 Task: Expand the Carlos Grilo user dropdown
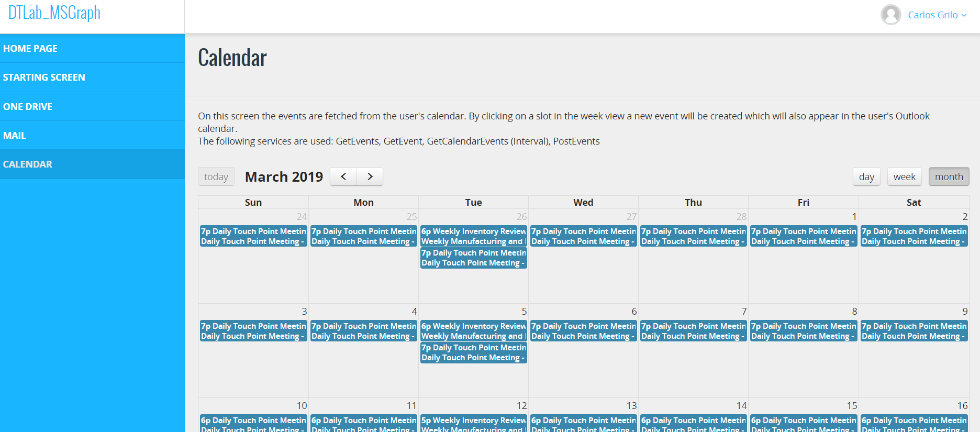click(937, 15)
